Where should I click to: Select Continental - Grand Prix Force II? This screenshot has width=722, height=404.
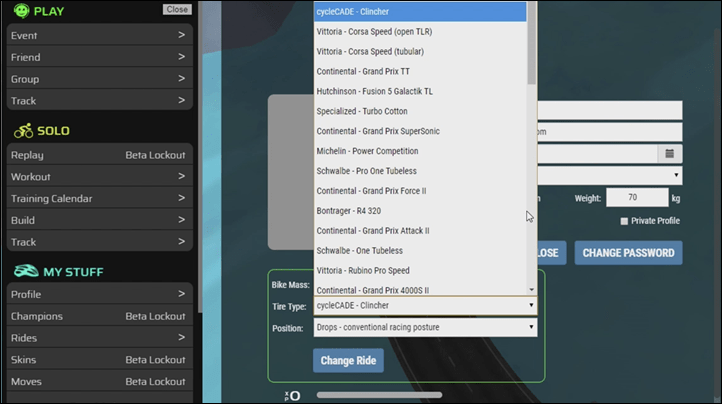[x=420, y=191]
